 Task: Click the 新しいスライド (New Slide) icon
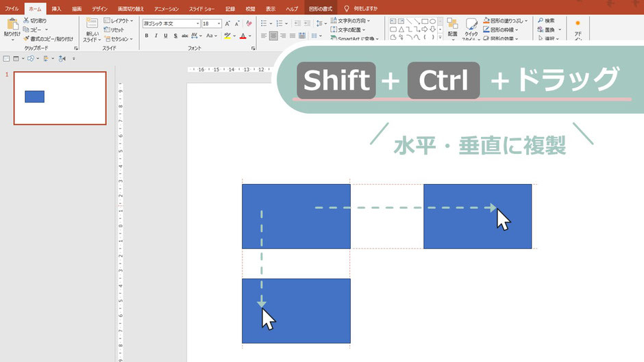(x=92, y=24)
